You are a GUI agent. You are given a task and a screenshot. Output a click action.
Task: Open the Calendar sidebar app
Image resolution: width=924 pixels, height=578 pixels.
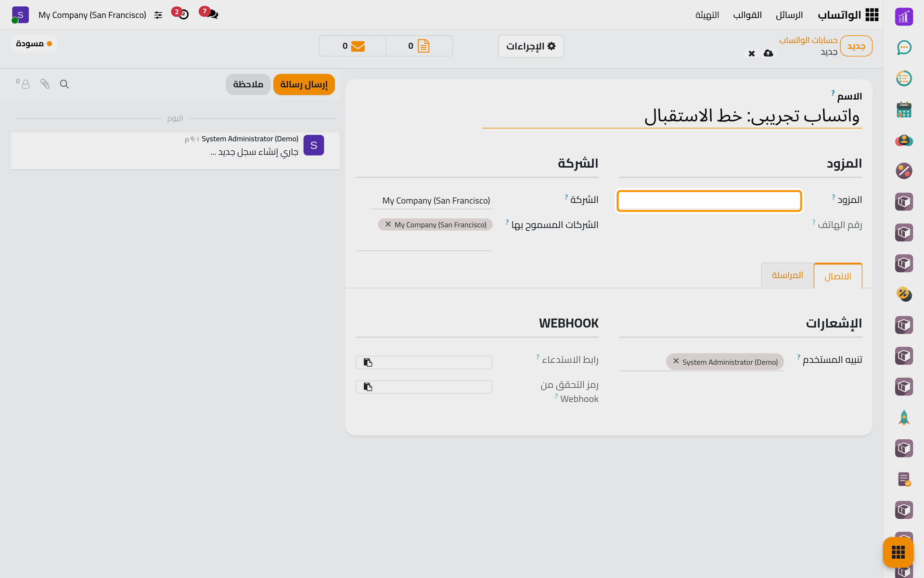pyautogui.click(x=904, y=109)
